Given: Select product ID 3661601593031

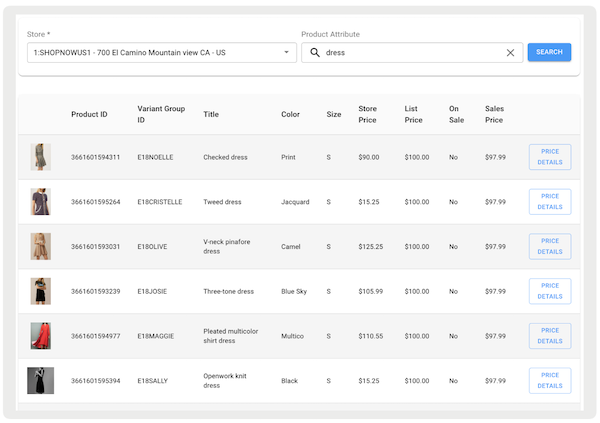Looking at the screenshot, I should point(95,247).
